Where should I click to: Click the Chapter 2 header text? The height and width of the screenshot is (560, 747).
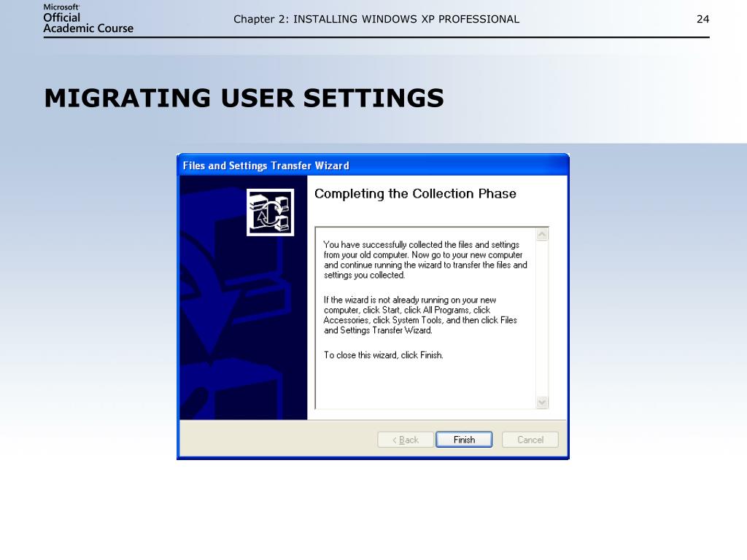pyautogui.click(x=376, y=19)
